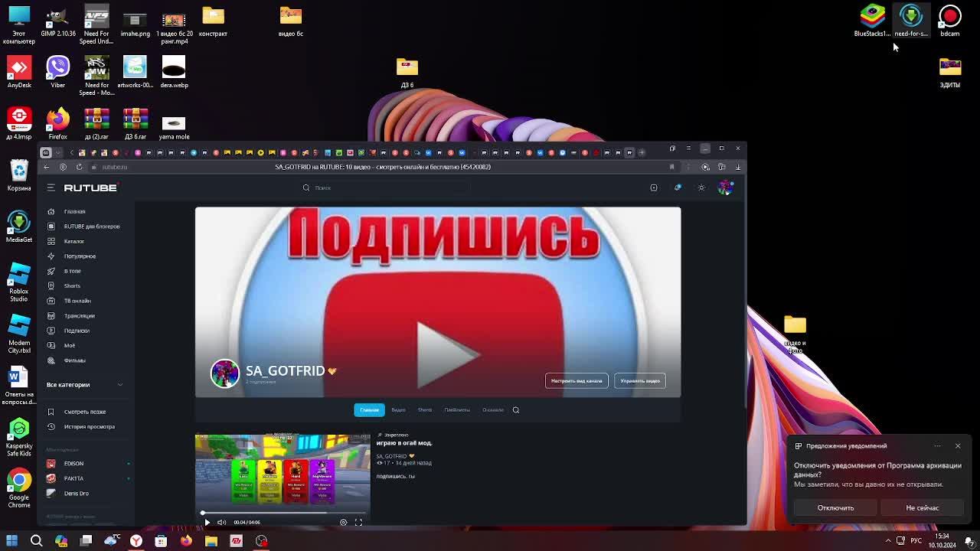Click the RUTUBE logo
Viewport: 980px width, 551px height.
coord(90,187)
